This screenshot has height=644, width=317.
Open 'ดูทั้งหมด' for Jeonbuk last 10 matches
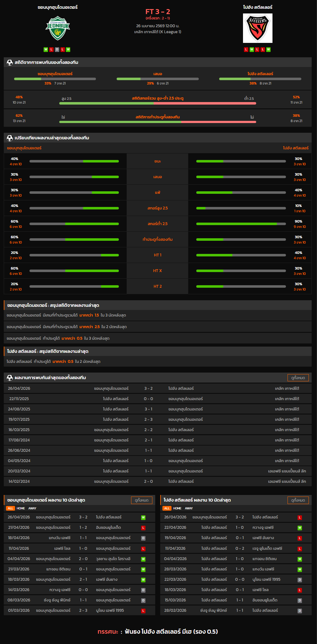[141, 500]
